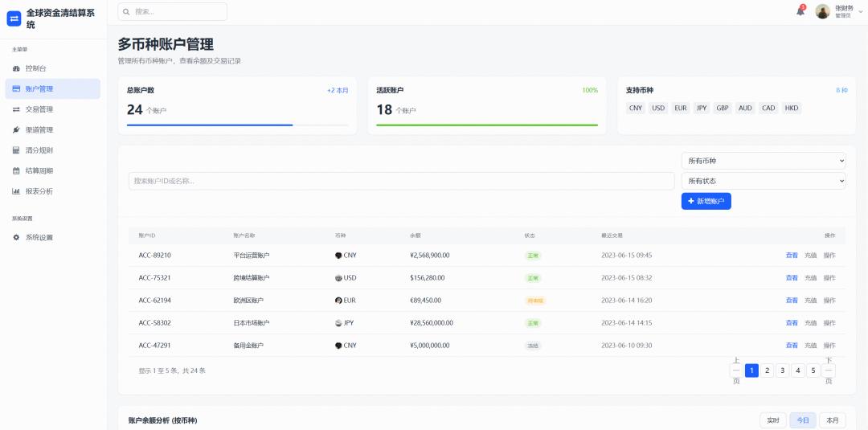Click 操作 for ACC-62194
868x430 pixels.
click(829, 301)
